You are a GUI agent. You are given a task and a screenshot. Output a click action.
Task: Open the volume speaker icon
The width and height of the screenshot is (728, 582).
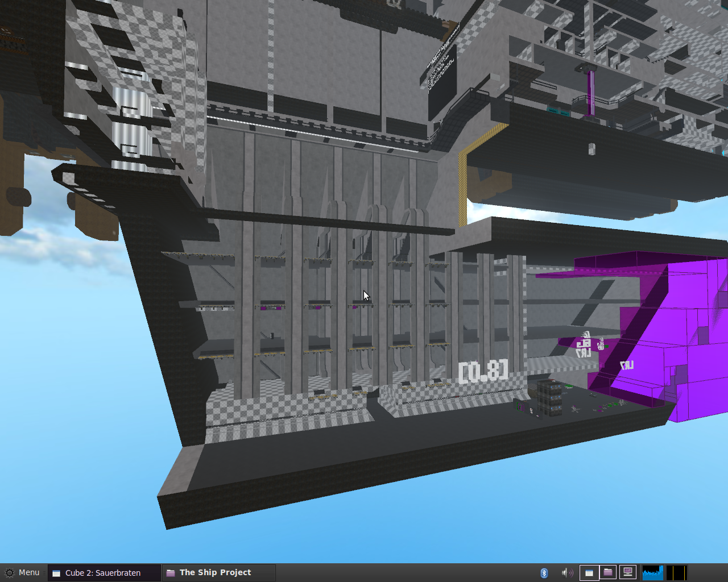pyautogui.click(x=566, y=572)
